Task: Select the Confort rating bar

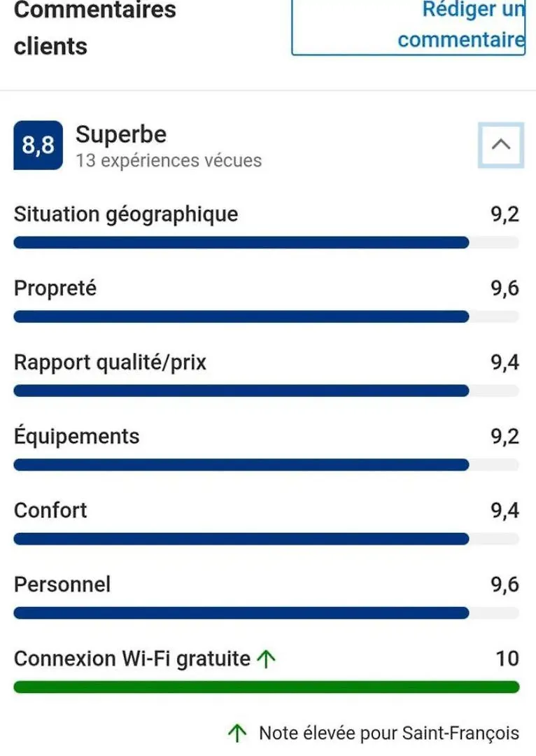Action: pos(266,538)
